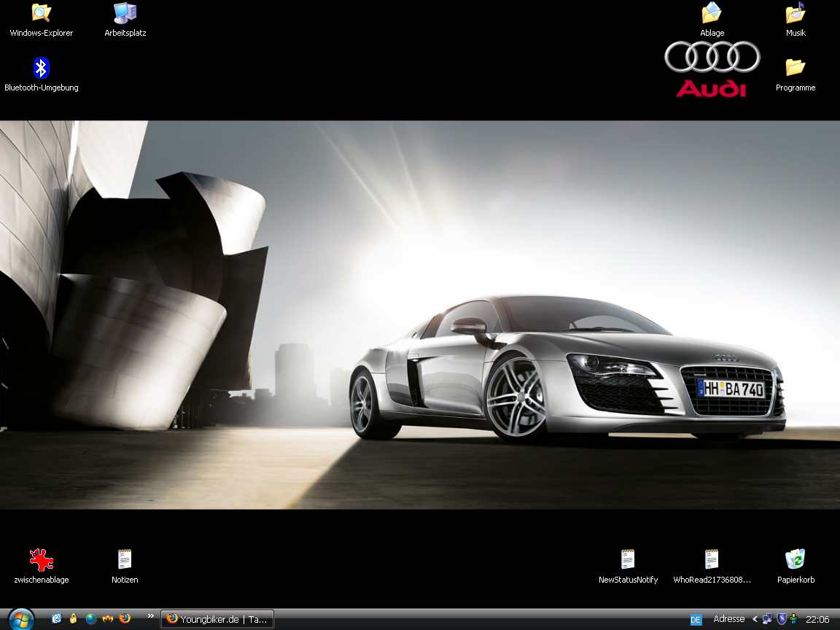840x630 pixels.
Task: Open the Programme desktop folder
Action: point(796,74)
